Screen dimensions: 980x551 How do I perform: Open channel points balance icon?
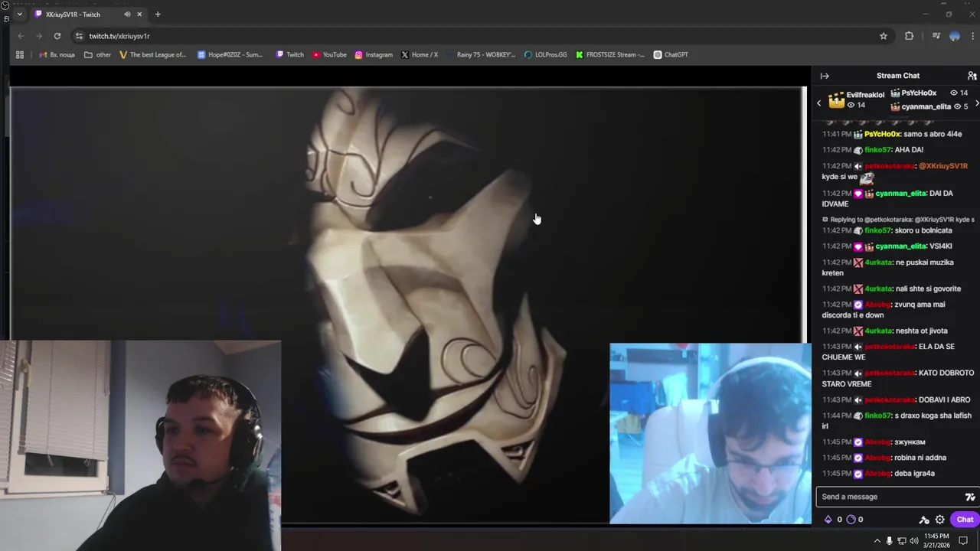point(851,519)
